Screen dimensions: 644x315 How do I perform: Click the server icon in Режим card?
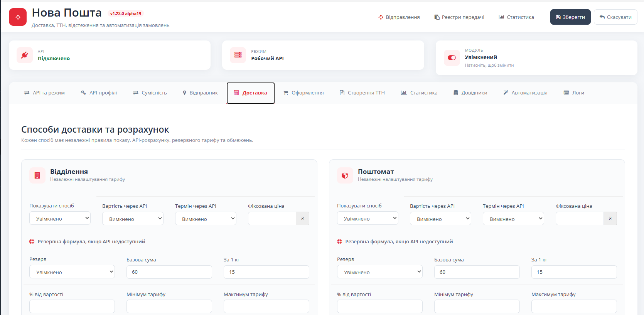[x=238, y=55]
